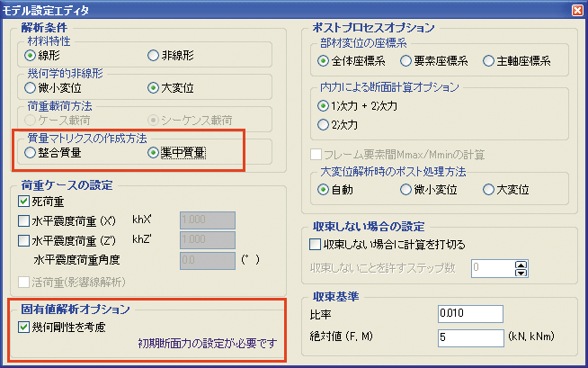Select 集中質量 mass matrix method

click(x=153, y=153)
